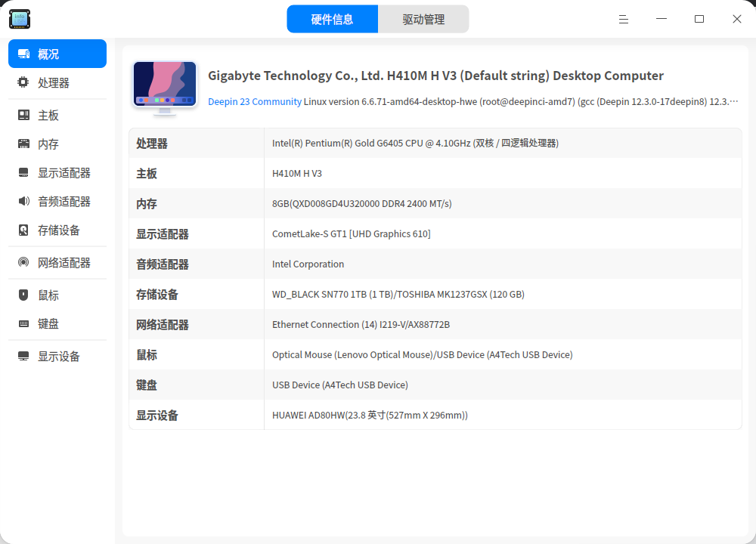
Task: Click 存储设备 row header in table
Action: pos(157,295)
